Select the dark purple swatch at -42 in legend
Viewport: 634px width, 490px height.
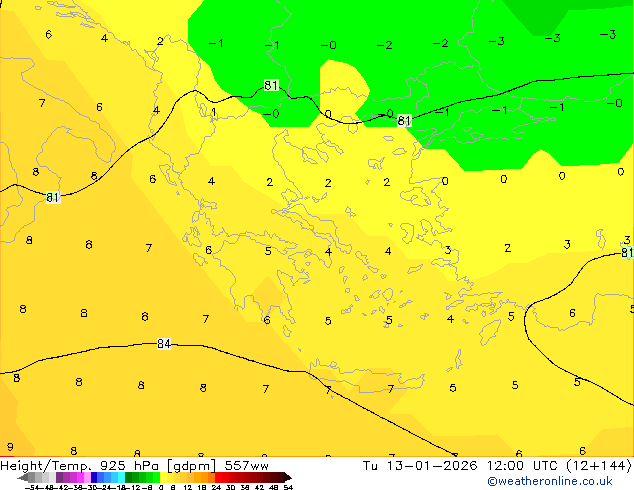59,477
